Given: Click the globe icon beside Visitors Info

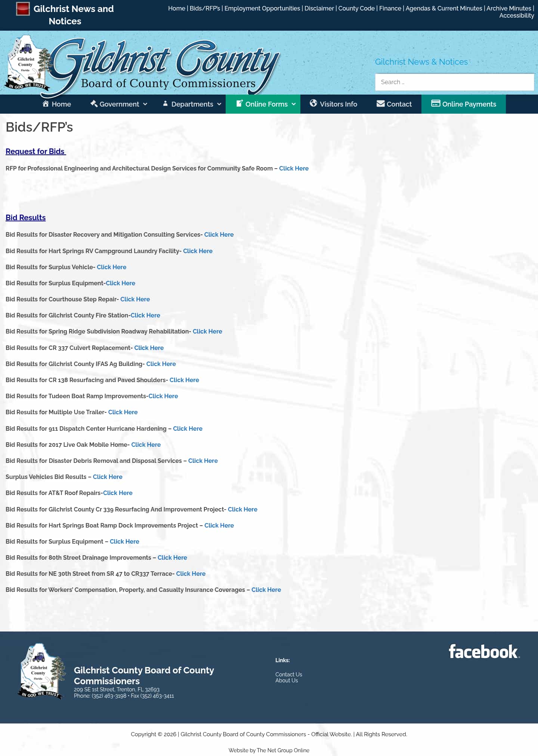Looking at the screenshot, I should click(x=313, y=103).
